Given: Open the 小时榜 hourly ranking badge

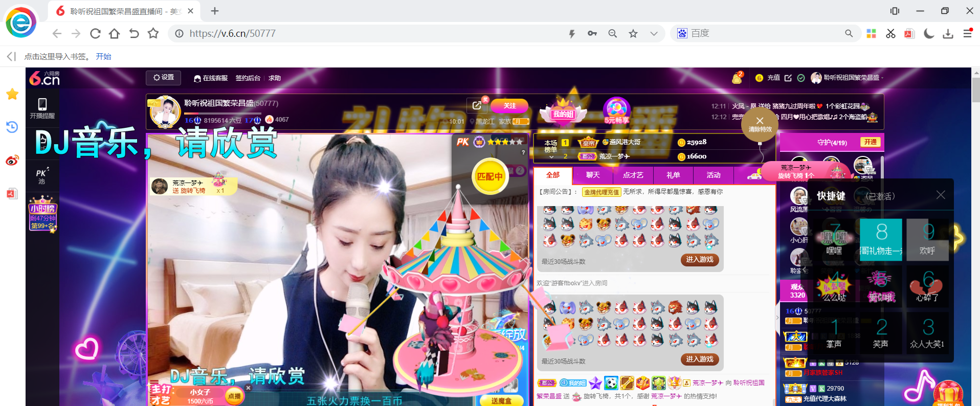Looking at the screenshot, I should click(42, 214).
